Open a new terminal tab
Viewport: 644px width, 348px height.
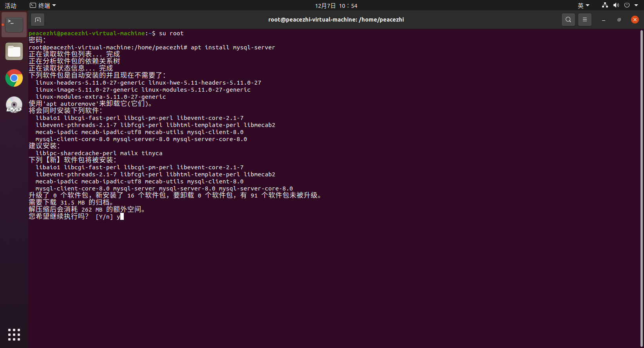[x=38, y=20]
